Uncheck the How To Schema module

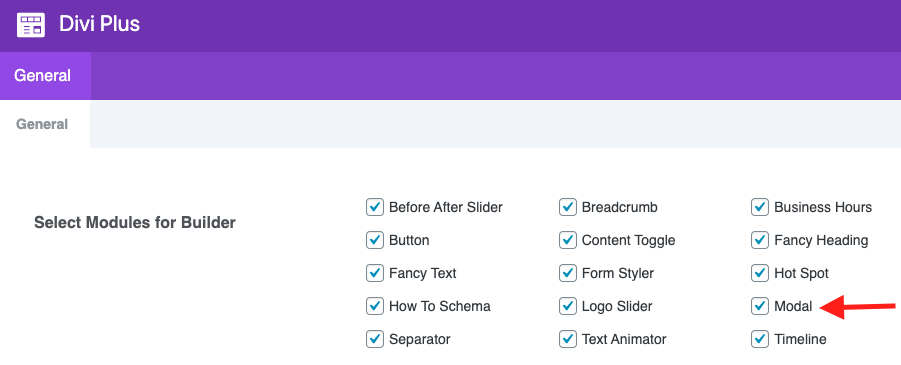click(375, 306)
